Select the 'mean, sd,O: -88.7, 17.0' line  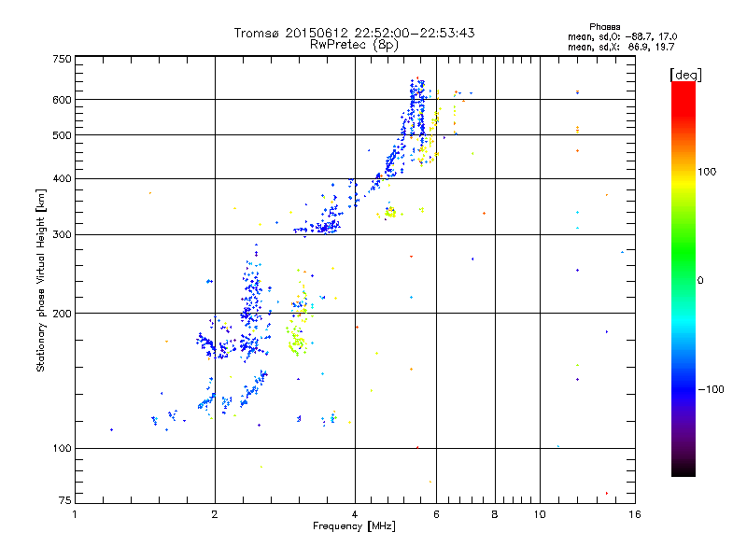pyautogui.click(x=622, y=36)
